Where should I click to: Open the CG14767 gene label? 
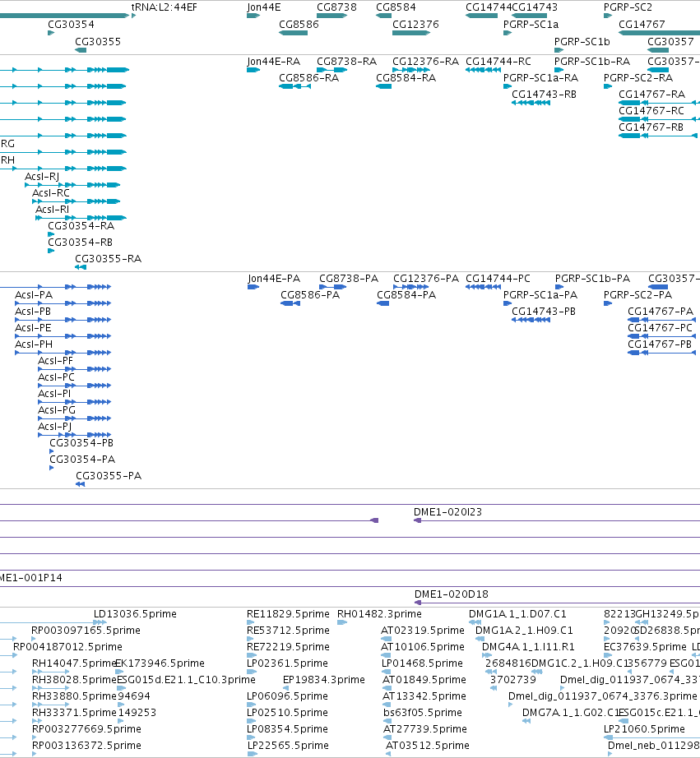point(642,24)
